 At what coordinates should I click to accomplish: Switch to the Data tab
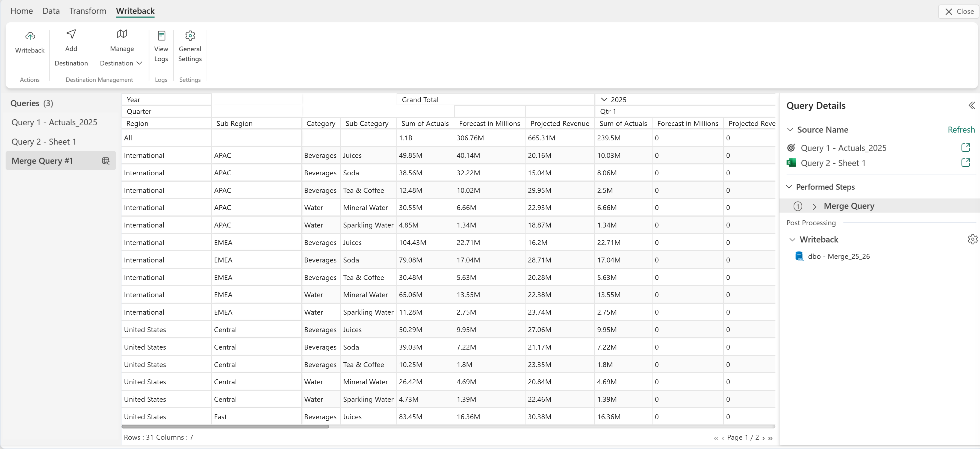click(x=51, y=11)
